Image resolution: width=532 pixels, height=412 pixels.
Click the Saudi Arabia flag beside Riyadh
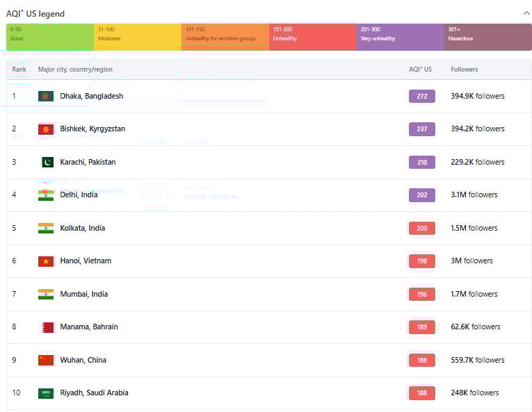(x=46, y=393)
